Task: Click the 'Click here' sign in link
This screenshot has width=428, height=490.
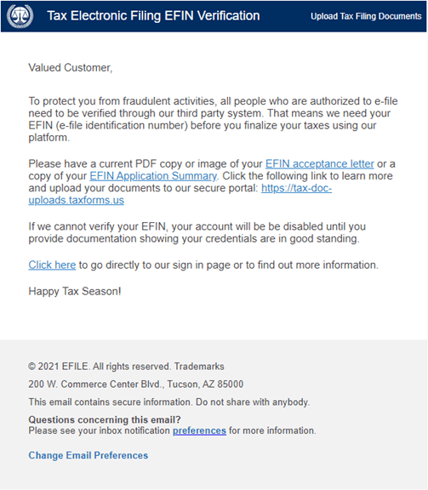Action: [x=52, y=265]
